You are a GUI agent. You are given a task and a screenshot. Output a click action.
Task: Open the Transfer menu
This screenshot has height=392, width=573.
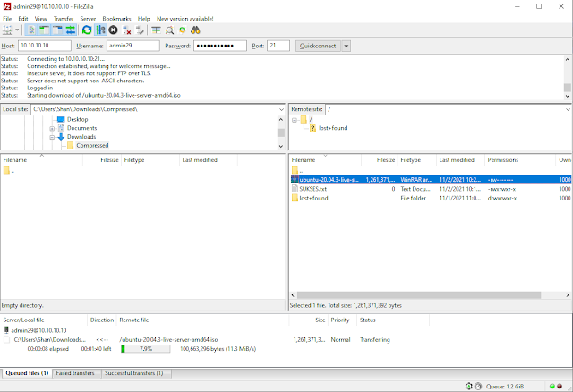pos(64,19)
